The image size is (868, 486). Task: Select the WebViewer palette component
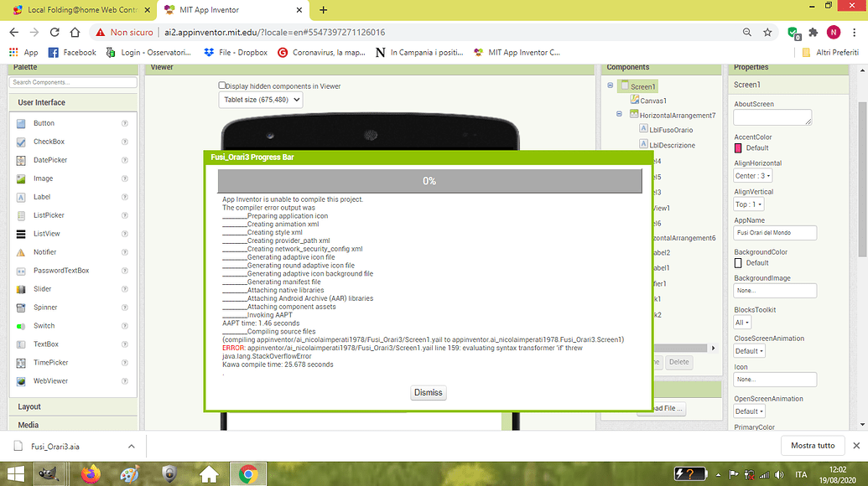click(50, 381)
